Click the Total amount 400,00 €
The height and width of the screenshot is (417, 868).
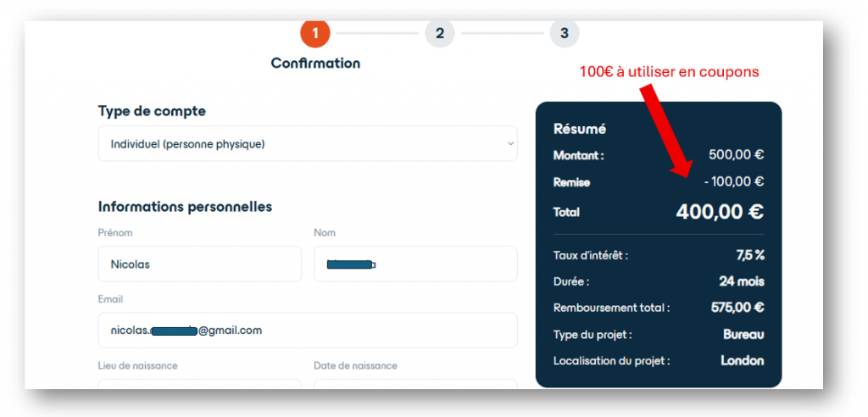point(720,212)
